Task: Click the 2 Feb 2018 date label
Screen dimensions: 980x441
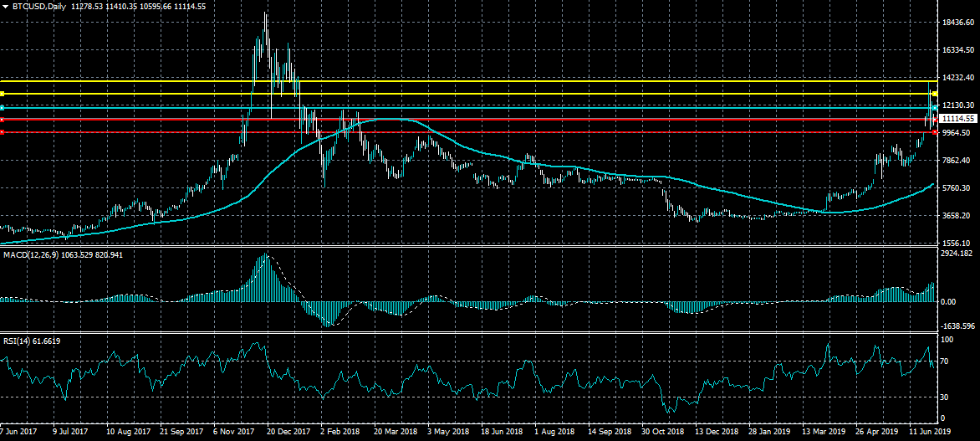Action: [340, 432]
